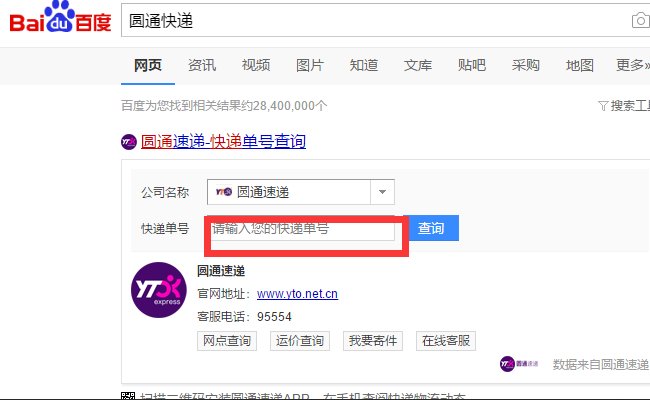
Task: Click the camera image search icon
Action: 639,20
